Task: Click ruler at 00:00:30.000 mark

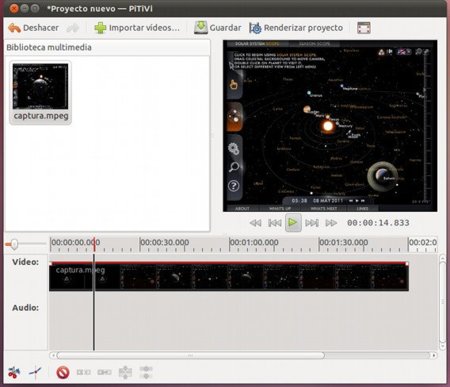Action: click(164, 242)
